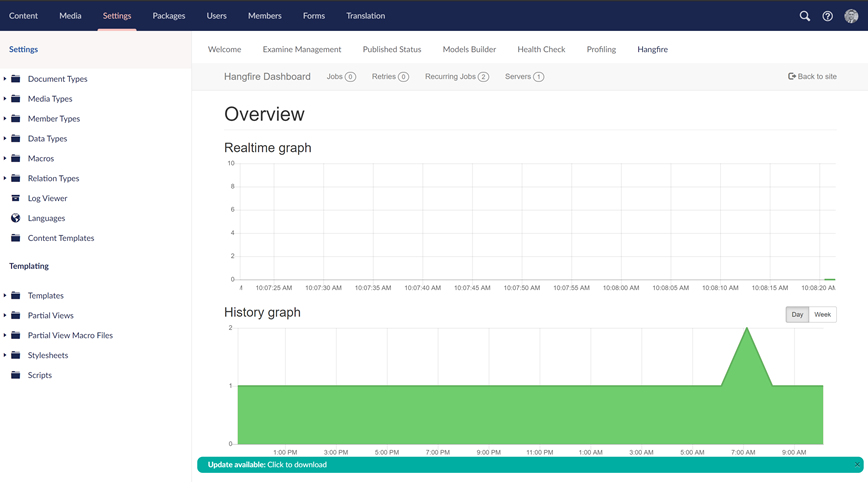Click the Log Viewer box icon
The width and height of the screenshot is (868, 482).
pos(16,198)
